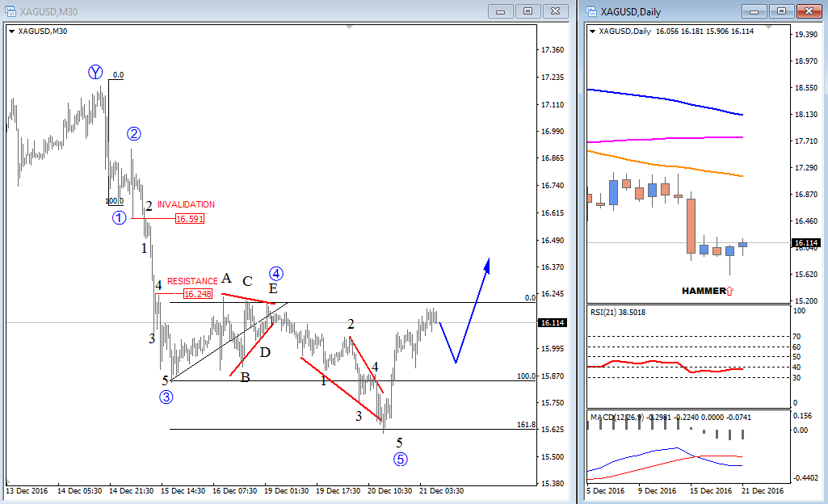Click the chart shift triangle on M30 chart
This screenshot has height=504, width=828.
click(349, 27)
